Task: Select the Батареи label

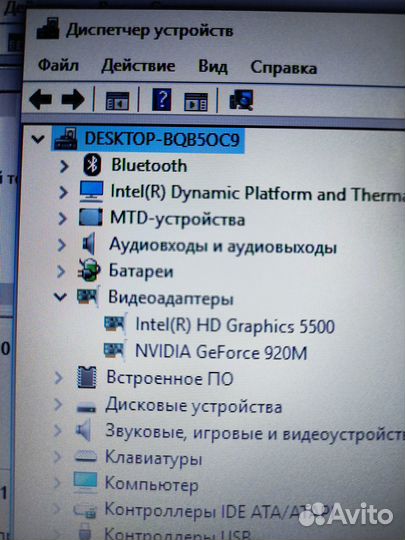Action: click(141, 271)
